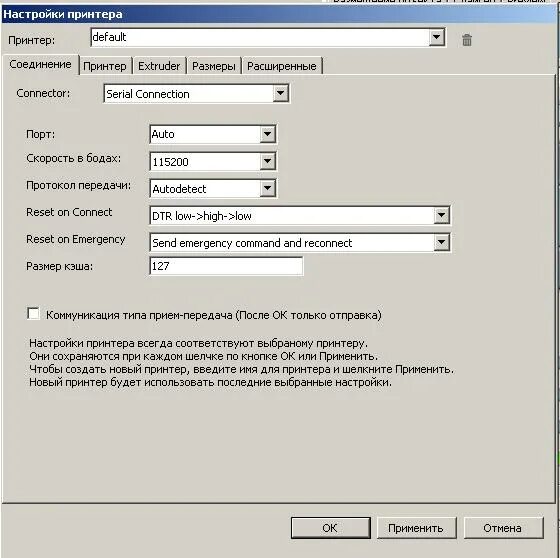Switch to the Размеры tab
Viewport: 560px width, 558px height.
tap(214, 66)
